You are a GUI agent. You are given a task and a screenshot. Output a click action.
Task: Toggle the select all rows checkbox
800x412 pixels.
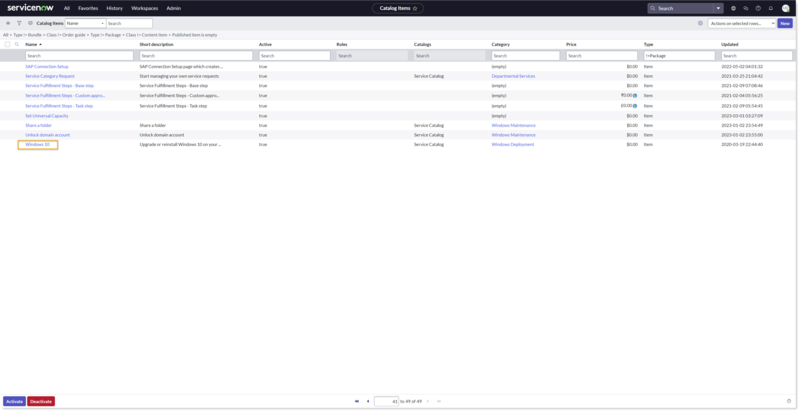[7, 44]
